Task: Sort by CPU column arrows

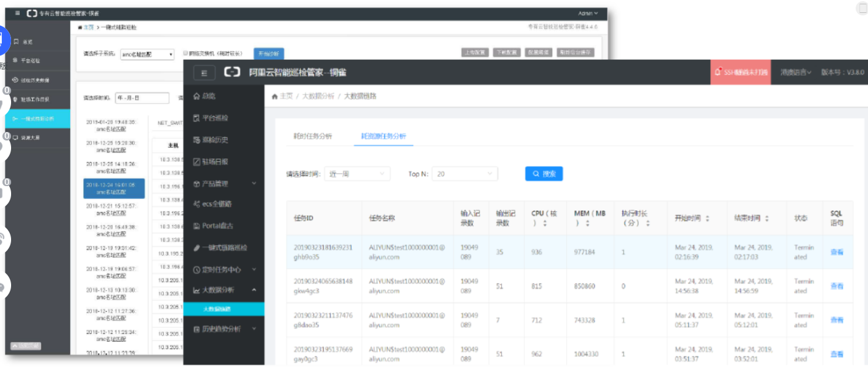Action: click(x=544, y=223)
